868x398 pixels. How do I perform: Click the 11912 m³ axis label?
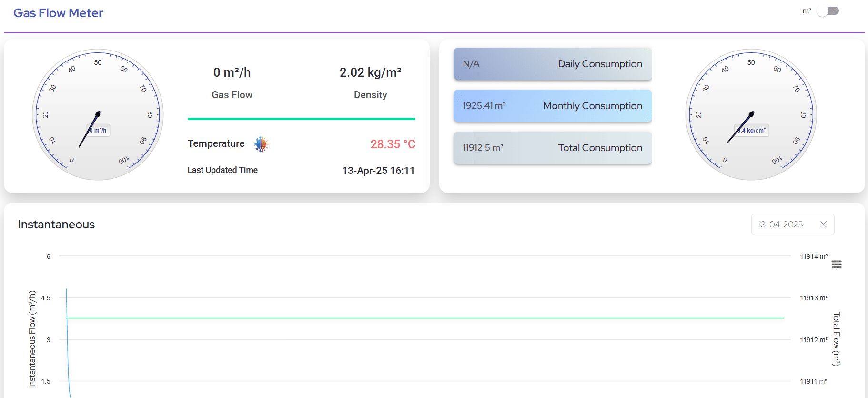coord(814,340)
